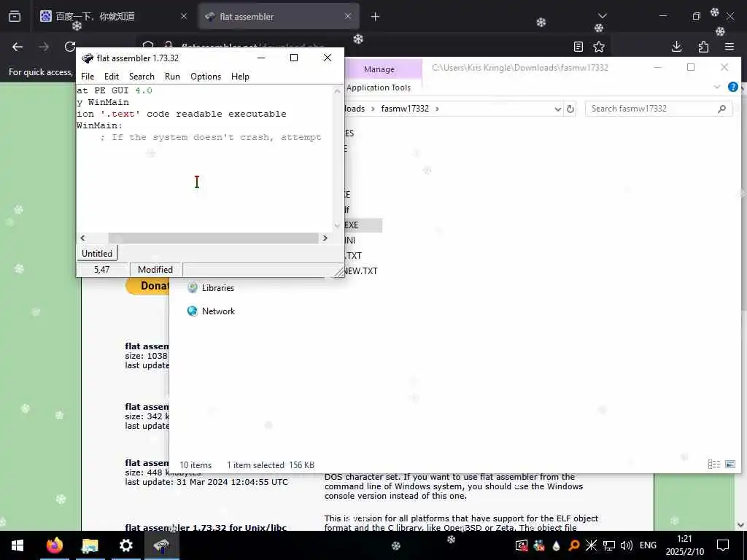Open Firefox from the taskbar
The image size is (747, 560).
point(54,545)
